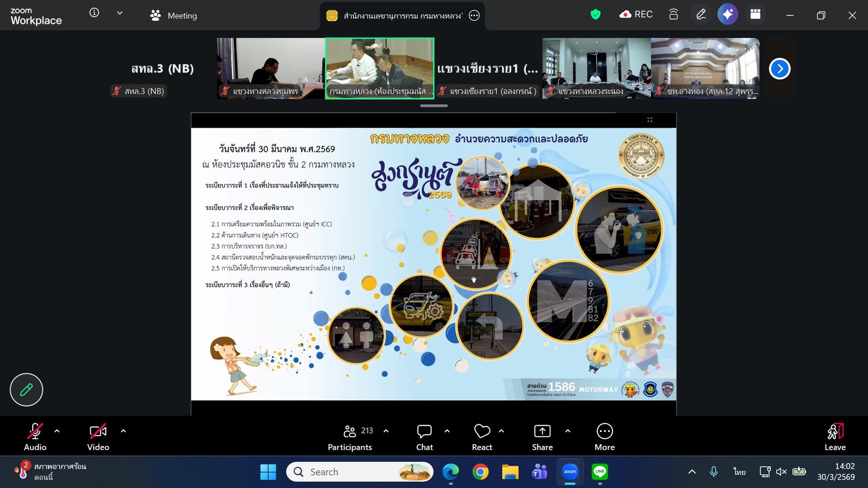Toggle the REC recording indicator
Screen dimensions: 868x488
[x=636, y=15]
